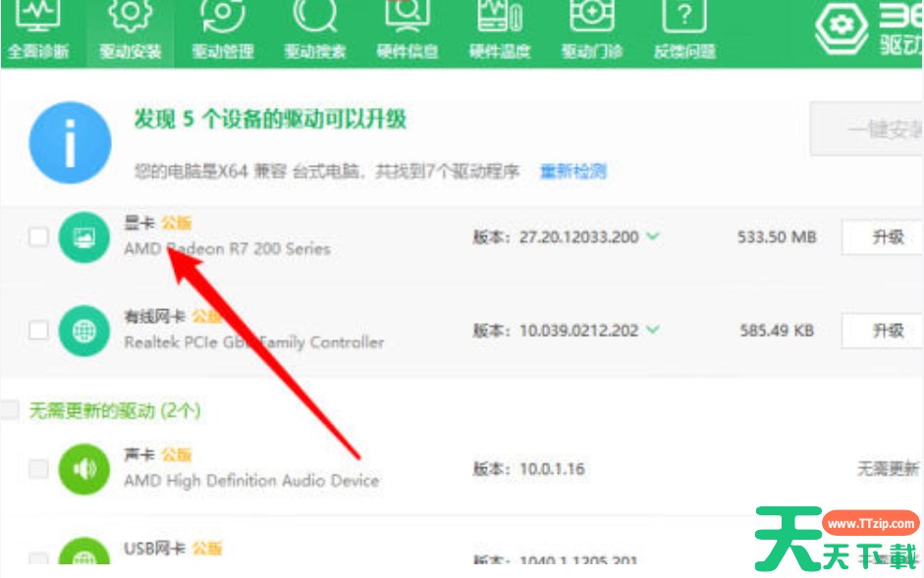Expand version dropdown for 显卡 27.20.12033.200
The height and width of the screenshot is (578, 924).
tap(653, 236)
